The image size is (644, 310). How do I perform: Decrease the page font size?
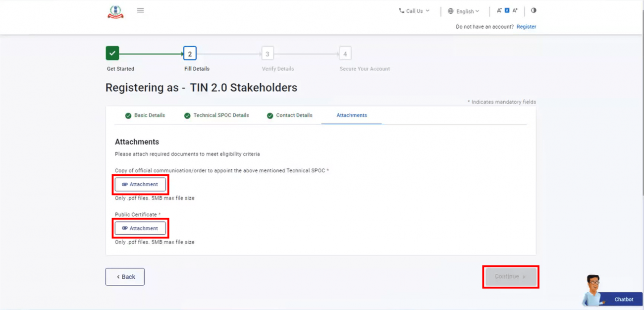(x=499, y=10)
